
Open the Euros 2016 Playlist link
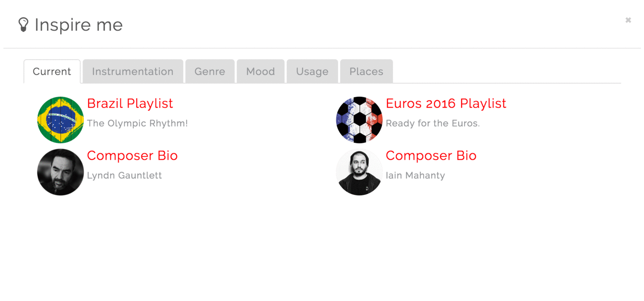[446, 103]
